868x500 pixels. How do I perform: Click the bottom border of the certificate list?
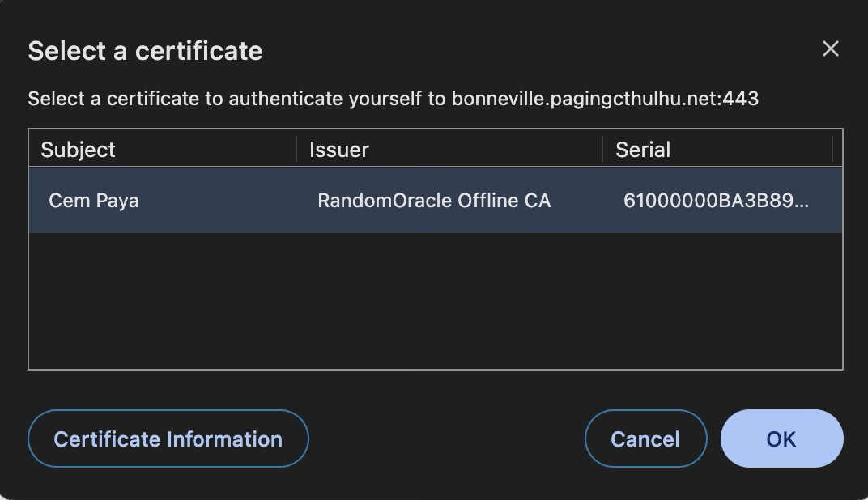click(435, 370)
